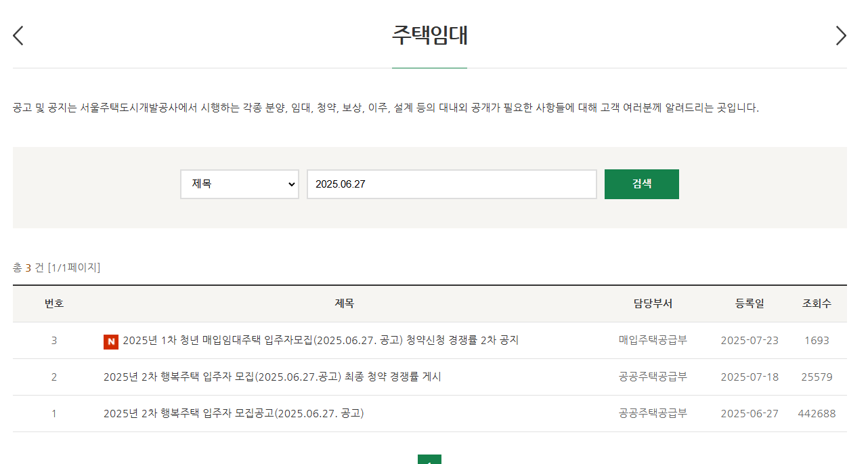Click the view count 25579
Screen dimensions: 868x464
817,377
